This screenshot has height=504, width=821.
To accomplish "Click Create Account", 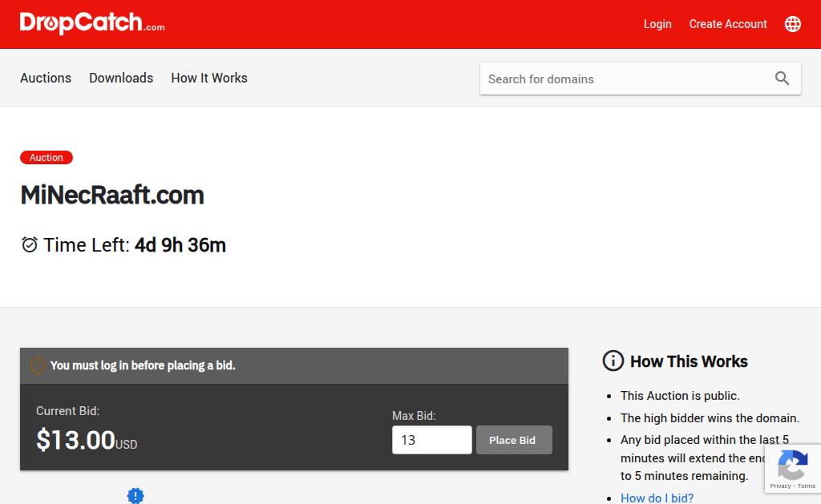I will 728,24.
